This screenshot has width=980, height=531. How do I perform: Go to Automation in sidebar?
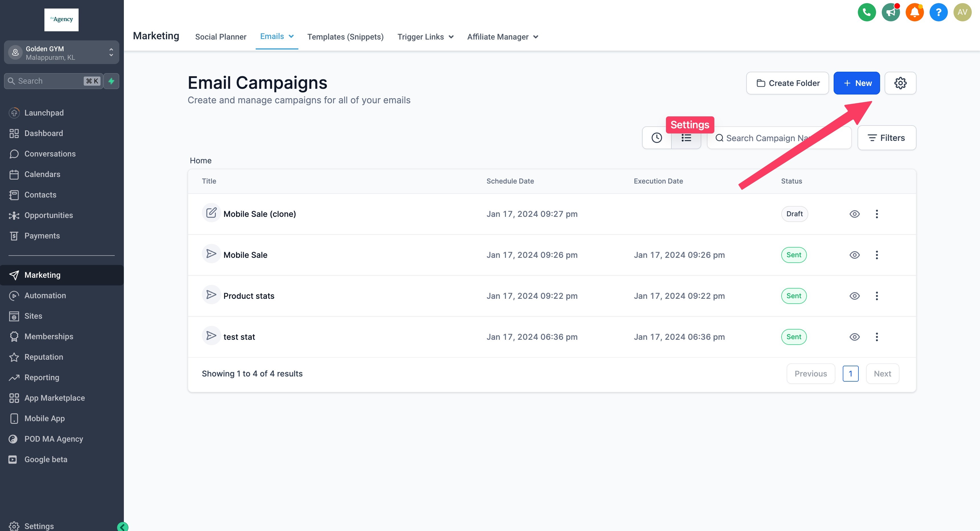[x=45, y=296]
